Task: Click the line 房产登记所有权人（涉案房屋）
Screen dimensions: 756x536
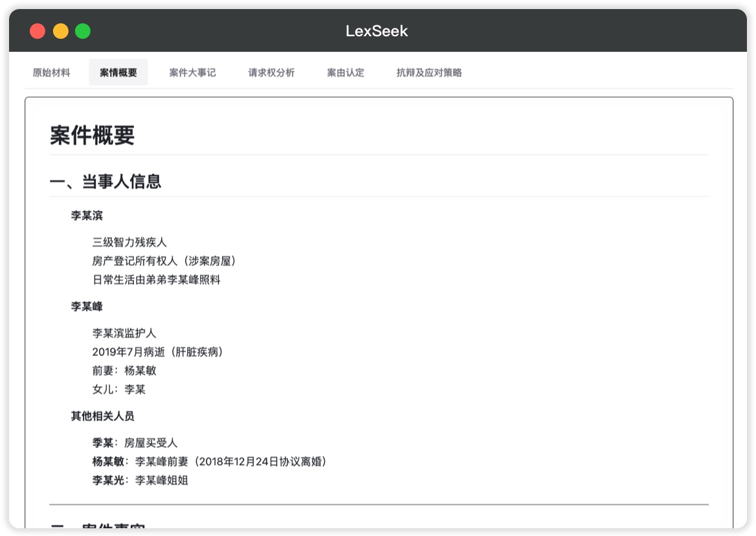Action: [164, 261]
